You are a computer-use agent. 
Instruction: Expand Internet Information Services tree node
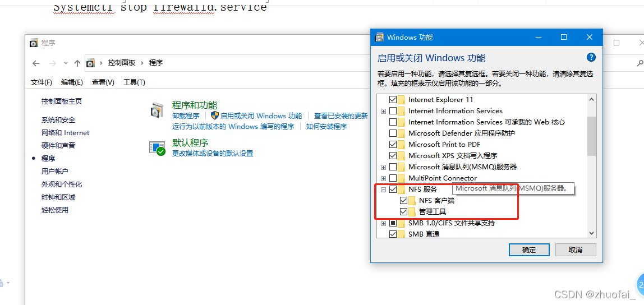coord(383,111)
